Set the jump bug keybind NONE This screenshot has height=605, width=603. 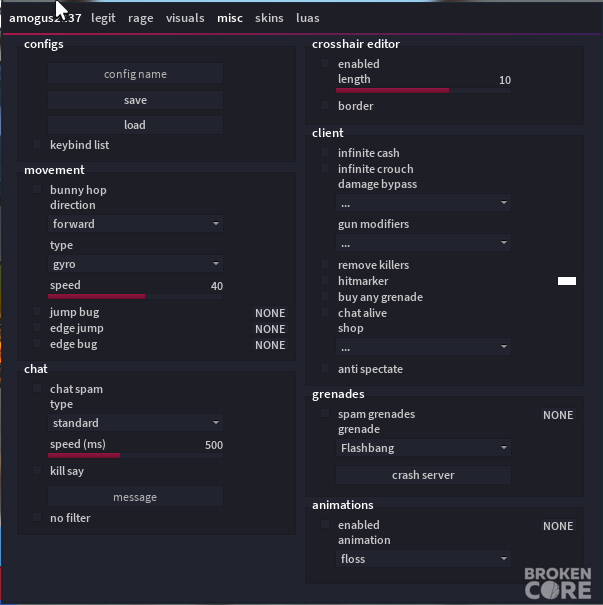point(270,313)
